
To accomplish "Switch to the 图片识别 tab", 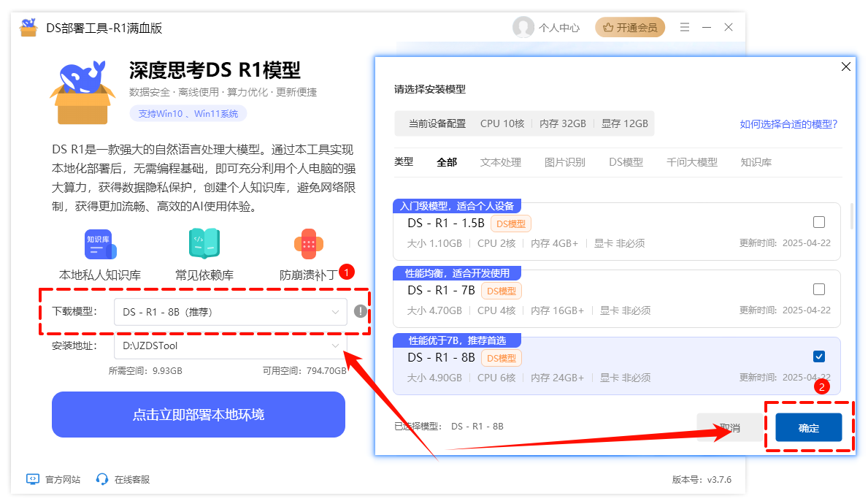I will (564, 162).
